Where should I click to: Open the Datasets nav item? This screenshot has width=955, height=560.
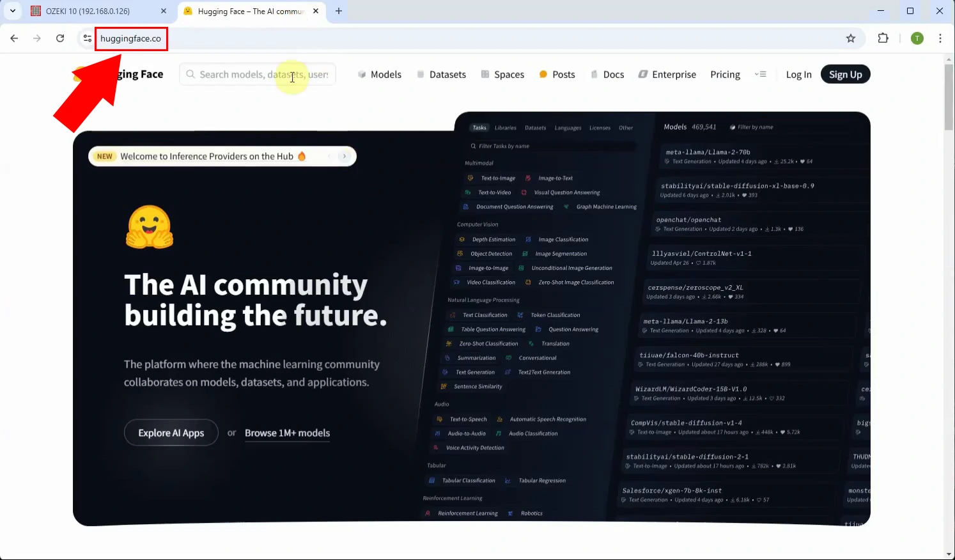(x=441, y=74)
